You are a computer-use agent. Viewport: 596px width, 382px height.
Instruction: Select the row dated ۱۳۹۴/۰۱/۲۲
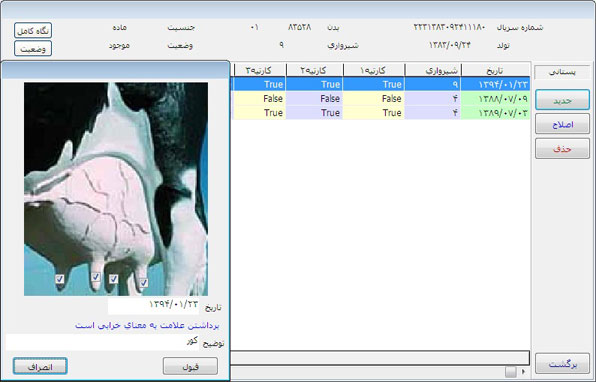(381, 84)
